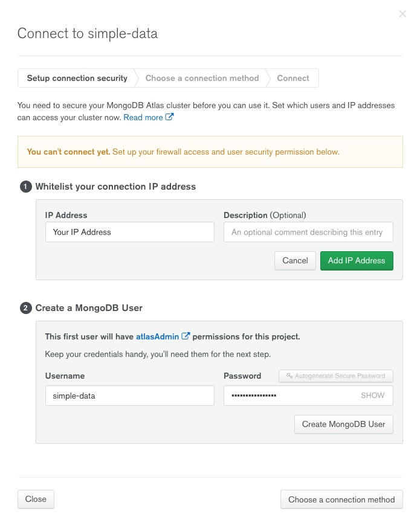Click the step 1 number badge

[26, 187]
